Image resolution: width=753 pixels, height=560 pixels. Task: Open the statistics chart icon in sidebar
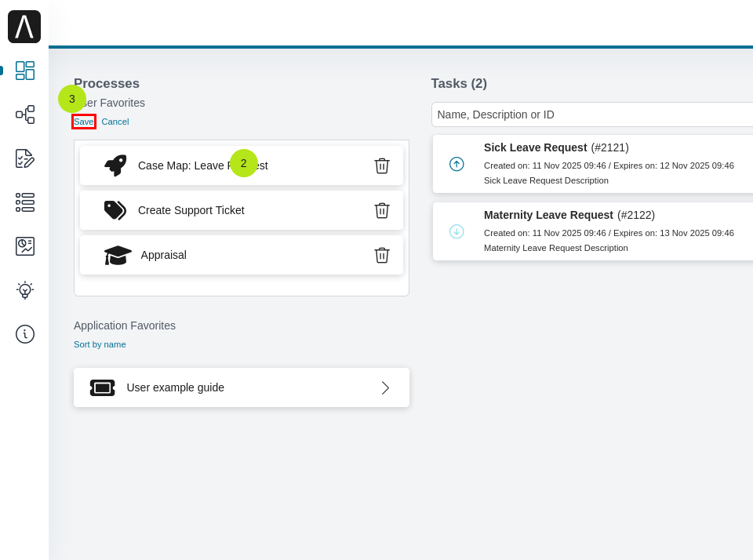tap(24, 246)
